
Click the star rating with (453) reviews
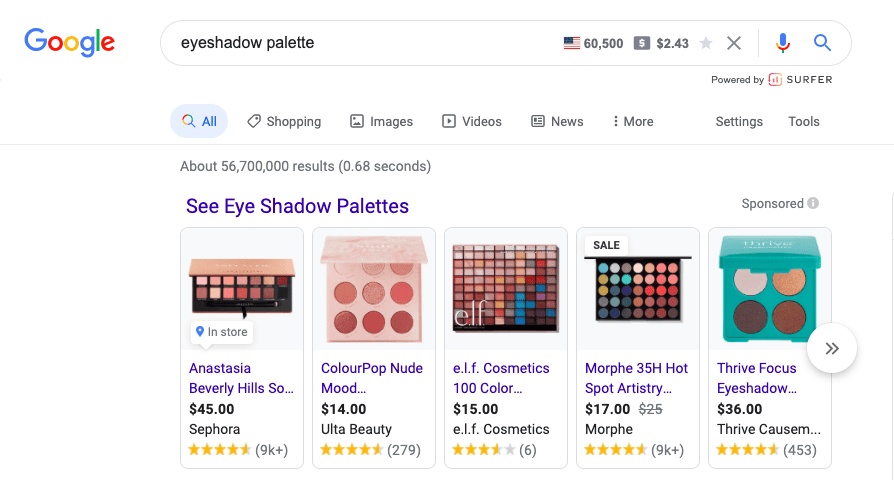pyautogui.click(x=766, y=450)
